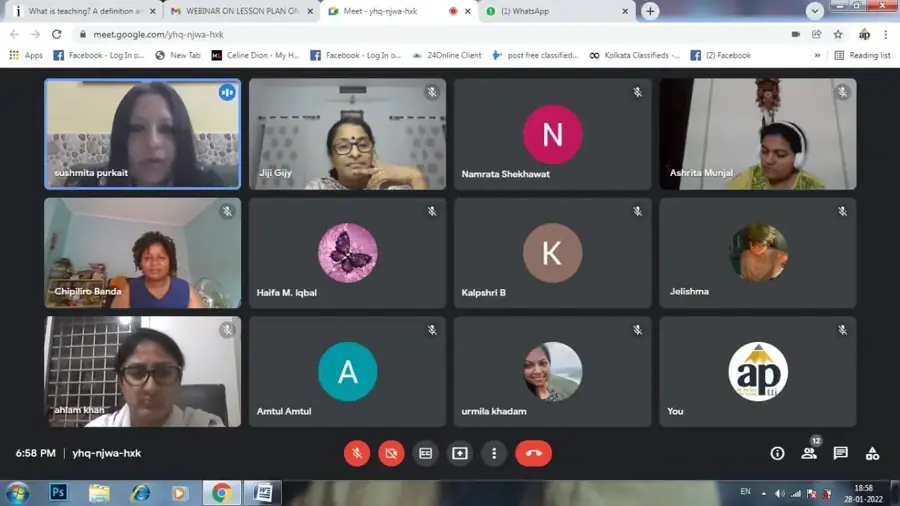Turn on captions in Meet
Viewport: 900px width, 506px height.
click(x=425, y=453)
